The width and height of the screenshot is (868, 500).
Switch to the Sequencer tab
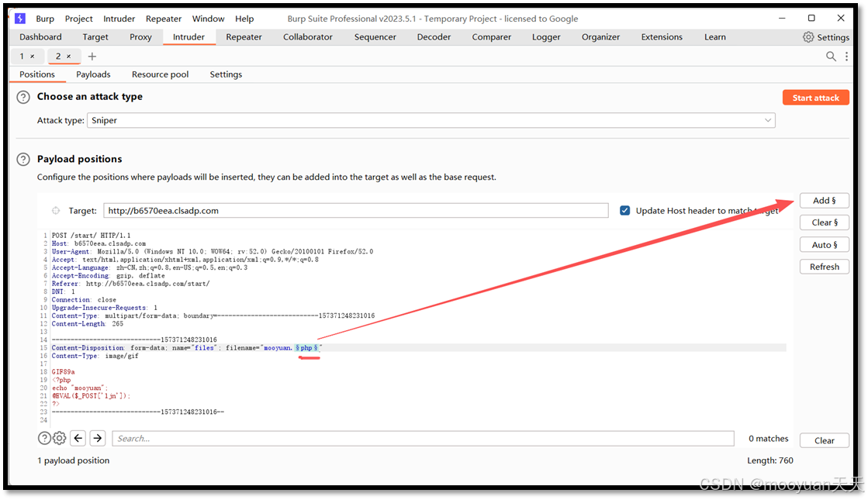375,37
